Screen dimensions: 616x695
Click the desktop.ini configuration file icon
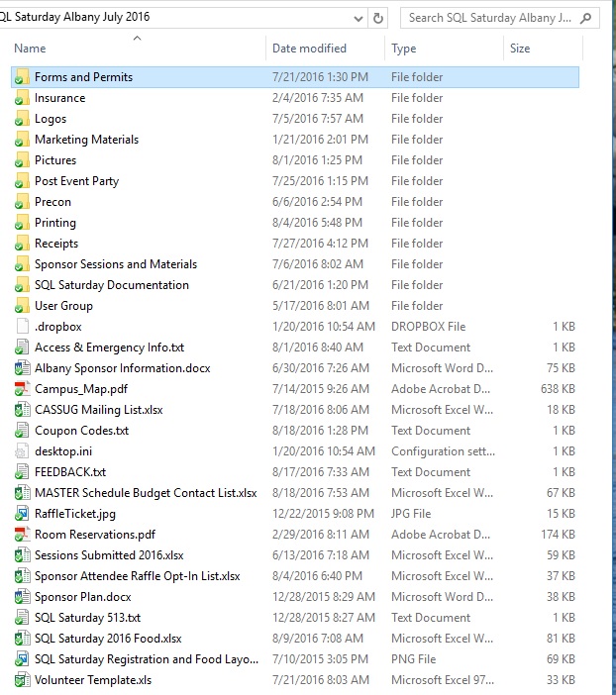[22, 451]
